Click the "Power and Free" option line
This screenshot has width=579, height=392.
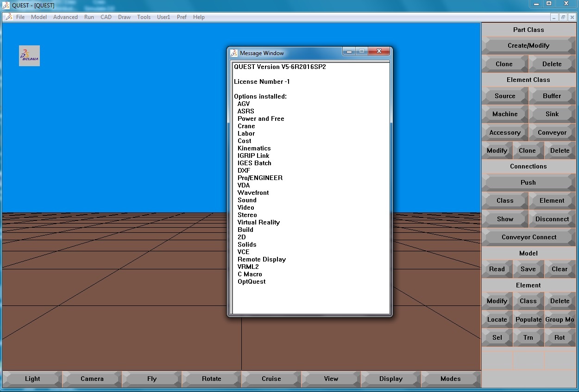[x=261, y=118]
